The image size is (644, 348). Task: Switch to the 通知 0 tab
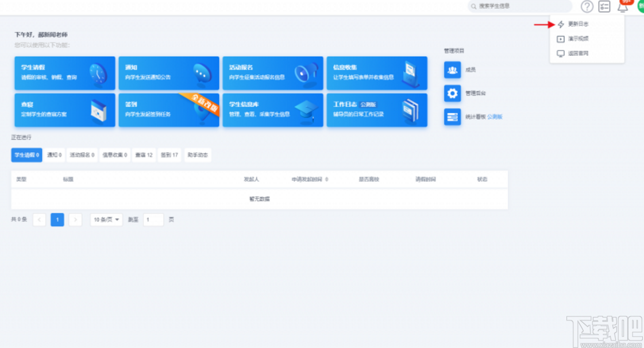(54, 155)
